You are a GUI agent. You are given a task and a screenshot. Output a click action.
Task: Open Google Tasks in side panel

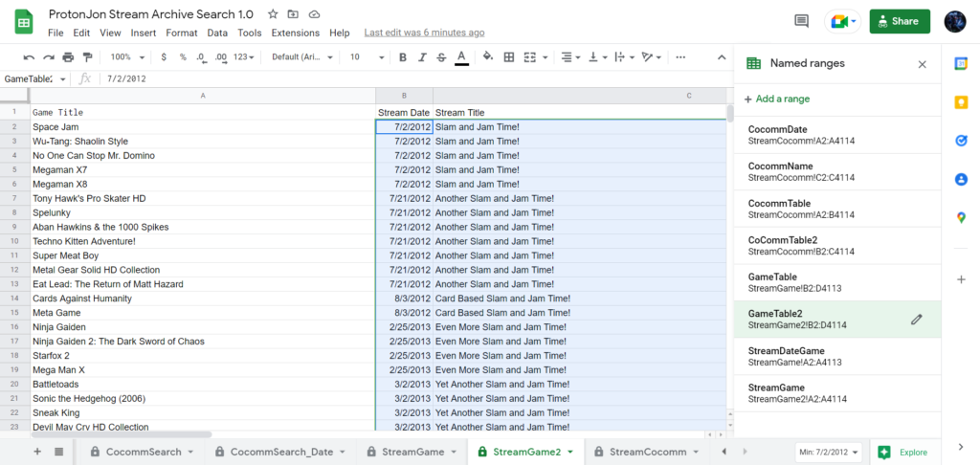(x=961, y=141)
